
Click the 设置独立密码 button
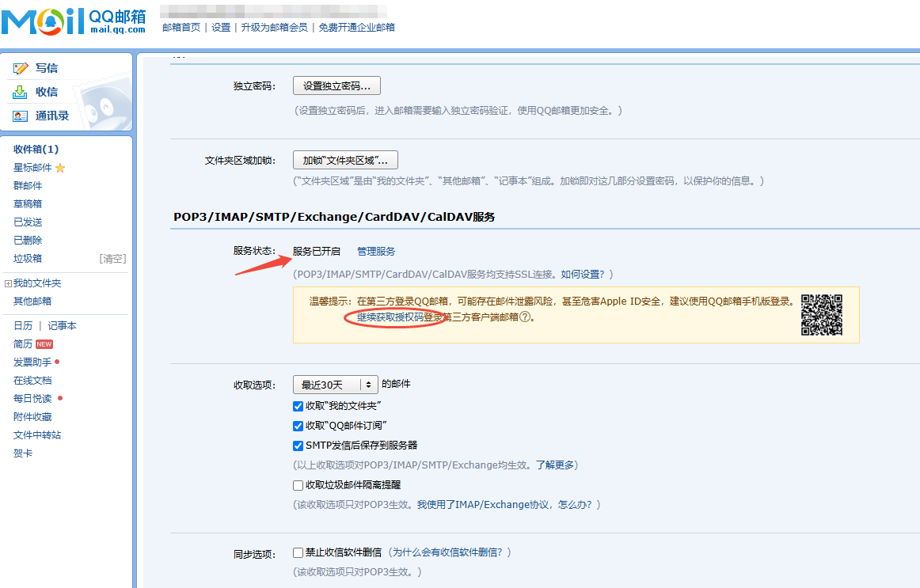pos(336,85)
